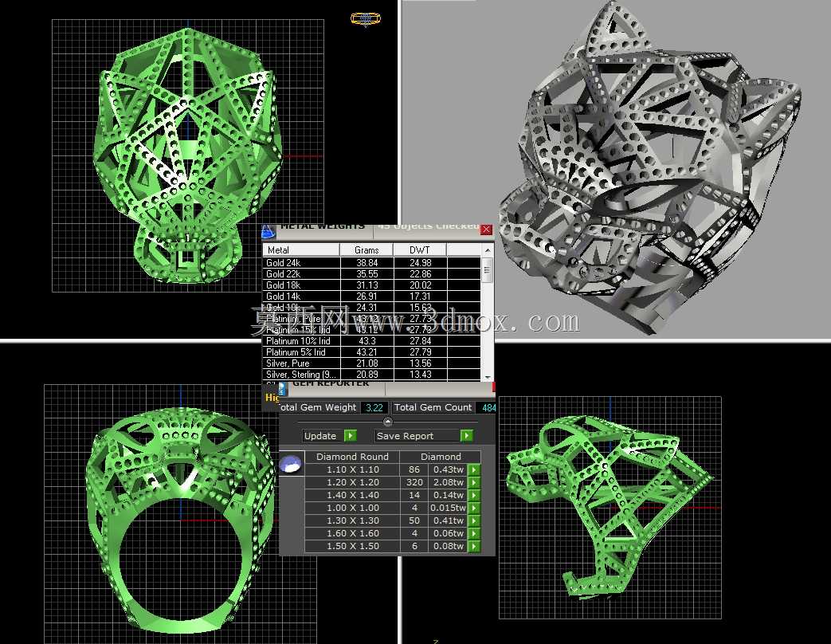
Task: Click the Total Gem Count label
Action: coord(433,407)
